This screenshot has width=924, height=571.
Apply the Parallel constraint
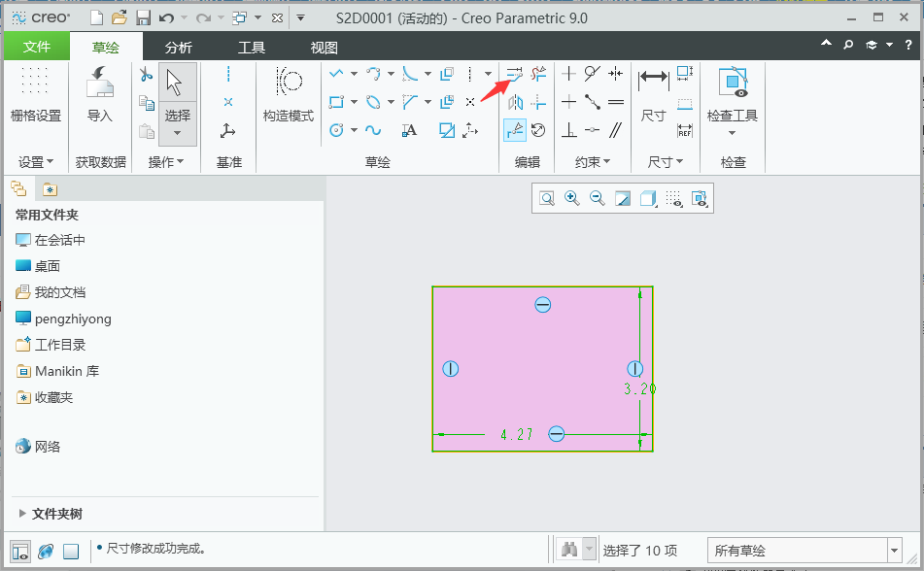[x=616, y=130]
